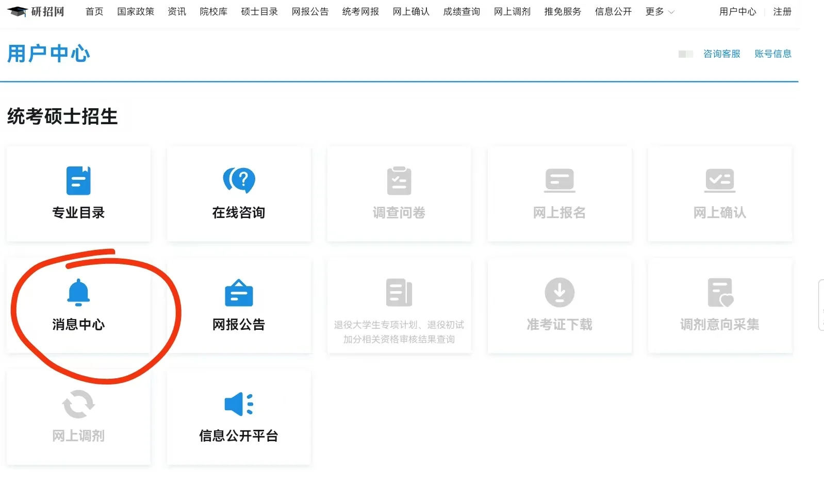Click the 信息公开平台 megaphone icon
This screenshot has height=504, width=824.
click(x=239, y=404)
